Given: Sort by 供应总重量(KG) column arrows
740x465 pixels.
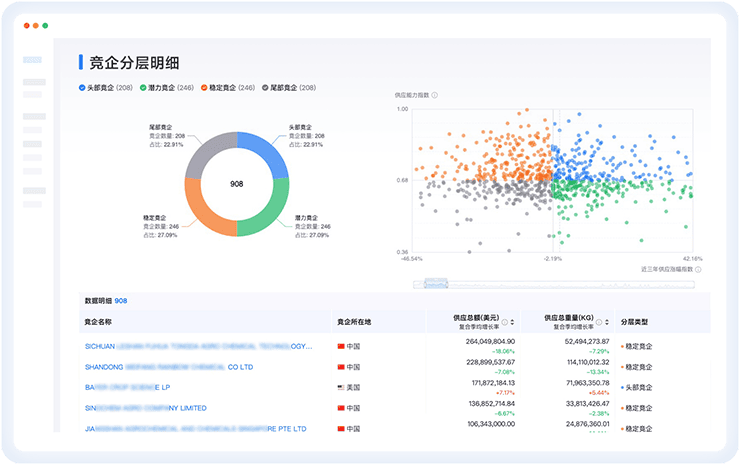Looking at the screenshot, I should [610, 322].
